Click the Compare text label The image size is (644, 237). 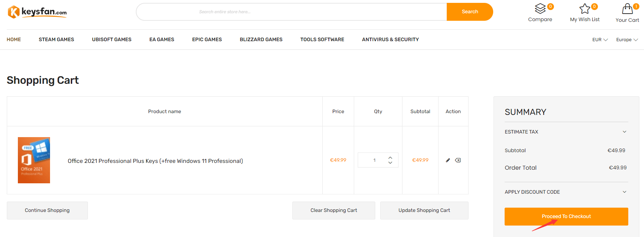[540, 19]
